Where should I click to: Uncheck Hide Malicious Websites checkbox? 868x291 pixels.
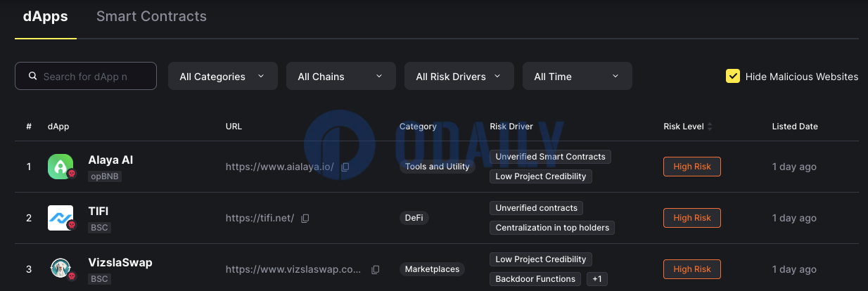point(733,76)
